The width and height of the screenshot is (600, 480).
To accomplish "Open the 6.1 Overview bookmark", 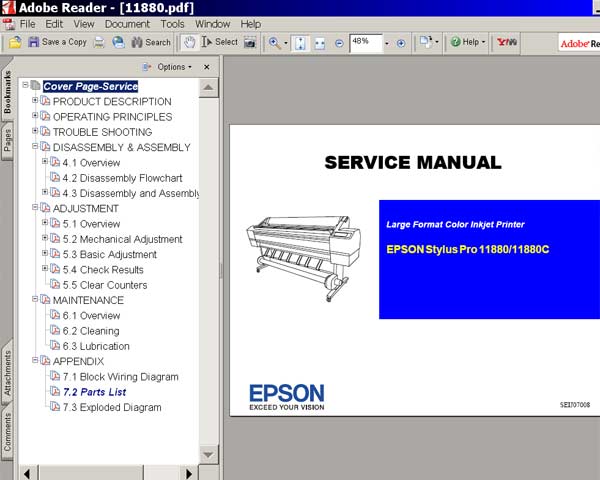I will click(x=91, y=316).
